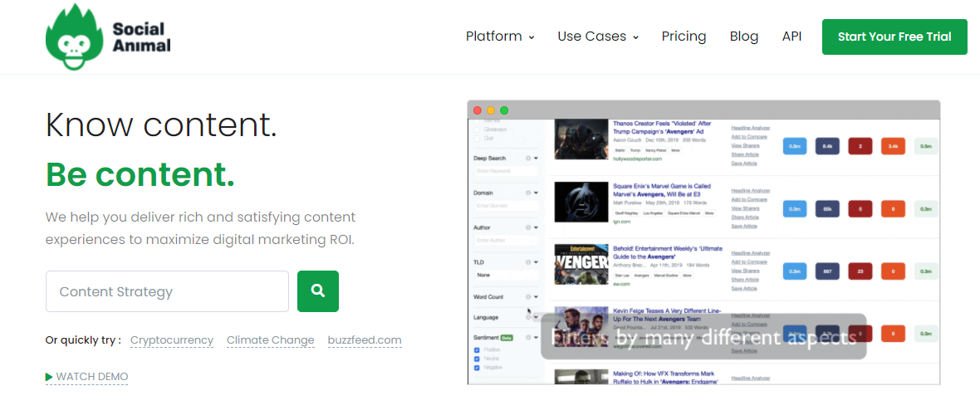Open the Blog menu item
Image resolution: width=980 pixels, height=420 pixels.
point(743,37)
